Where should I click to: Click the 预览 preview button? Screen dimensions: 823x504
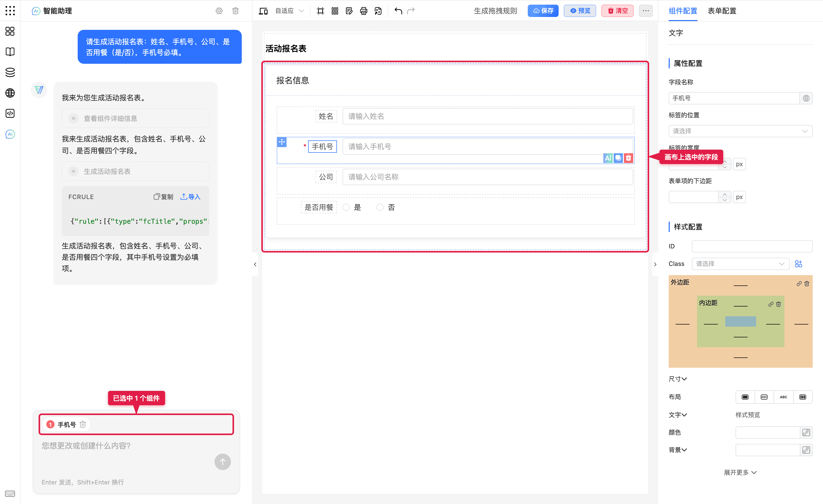click(x=580, y=11)
